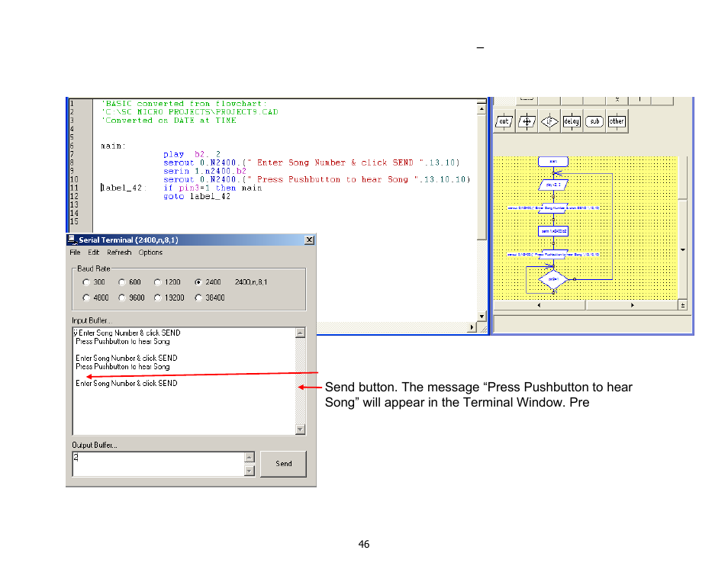Select the 'other' flowchart block tool
This screenshot has height=563, width=728.
tap(617, 121)
